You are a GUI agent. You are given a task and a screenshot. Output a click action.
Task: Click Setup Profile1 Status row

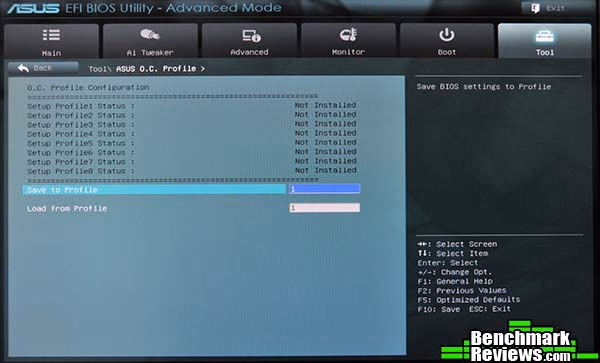pyautogui.click(x=191, y=106)
